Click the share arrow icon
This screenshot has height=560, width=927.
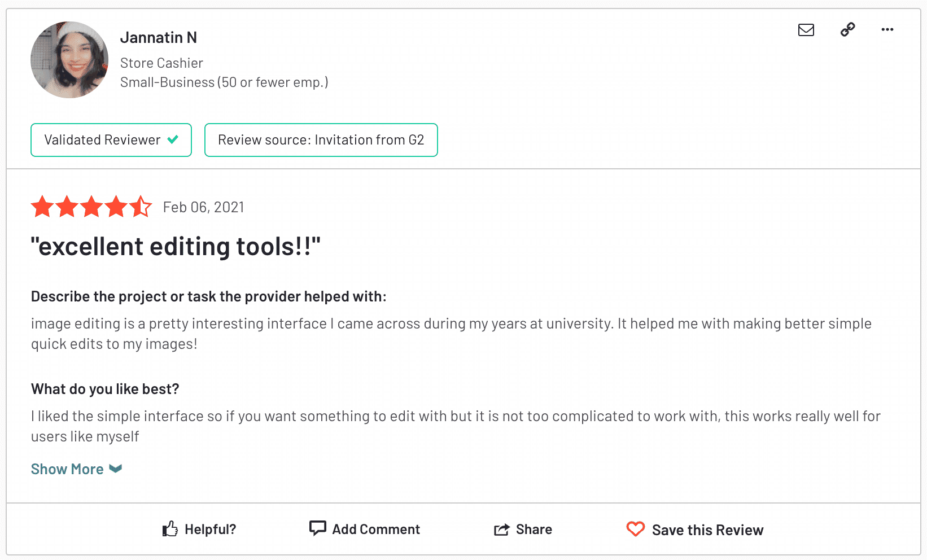point(501,530)
